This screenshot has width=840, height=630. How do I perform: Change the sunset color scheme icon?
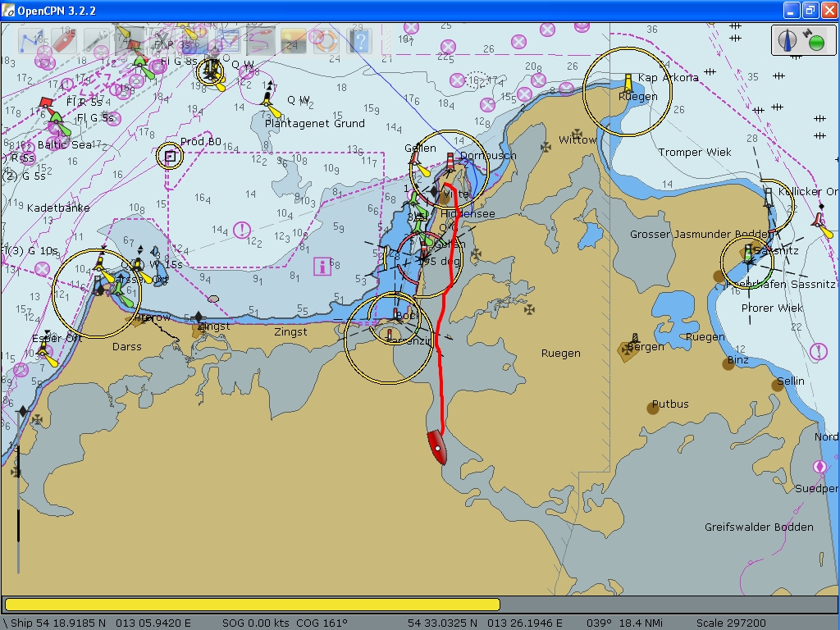click(294, 41)
